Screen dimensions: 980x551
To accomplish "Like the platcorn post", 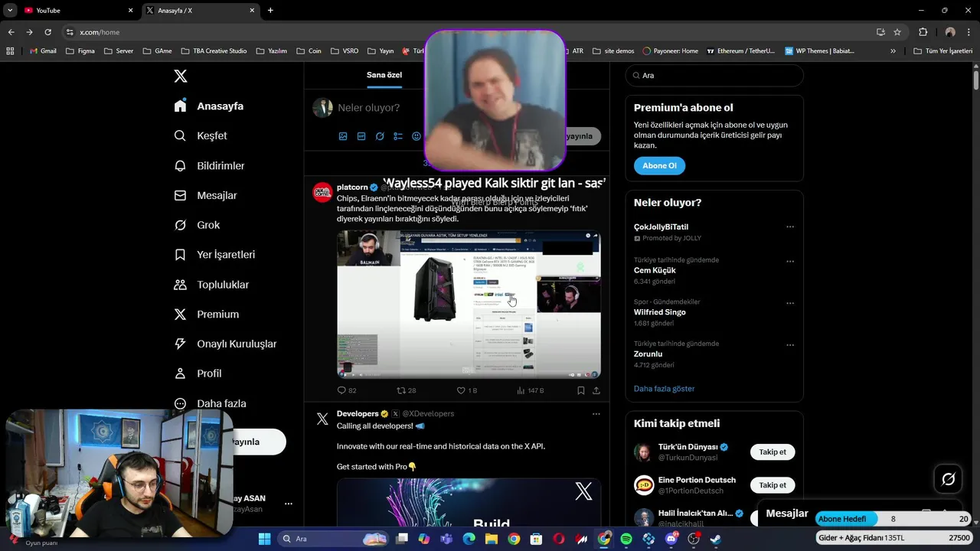I will pos(466,390).
